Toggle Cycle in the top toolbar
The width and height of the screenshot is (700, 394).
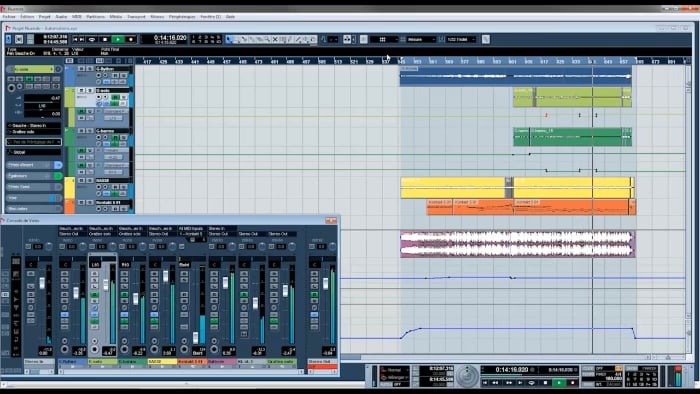pos(92,39)
